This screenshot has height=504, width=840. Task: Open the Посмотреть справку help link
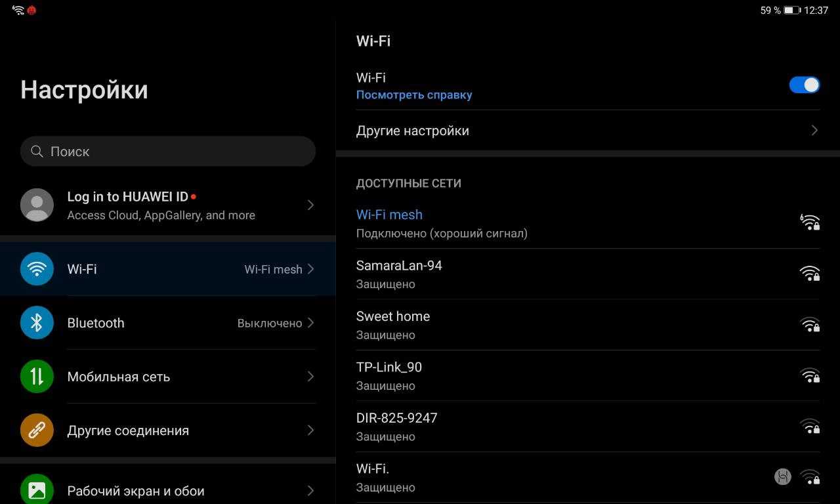click(x=413, y=95)
